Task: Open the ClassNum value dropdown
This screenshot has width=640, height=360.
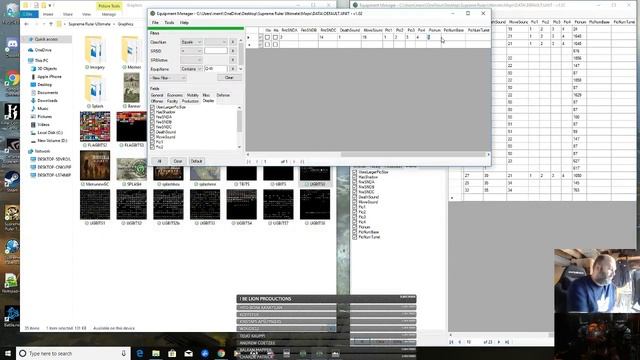Action: (216, 42)
